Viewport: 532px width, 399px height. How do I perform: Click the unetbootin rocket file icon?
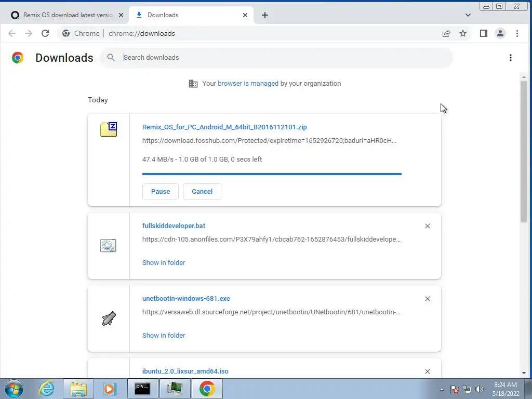(109, 318)
